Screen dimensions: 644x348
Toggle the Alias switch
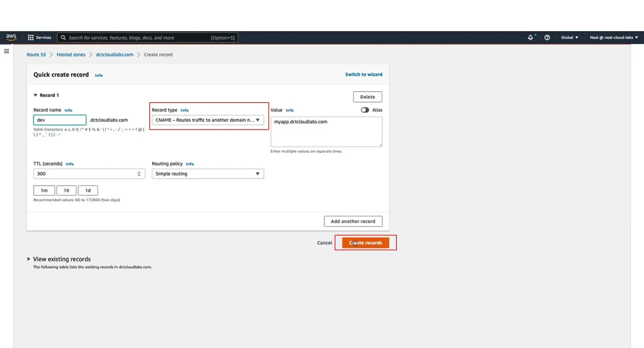(x=365, y=110)
